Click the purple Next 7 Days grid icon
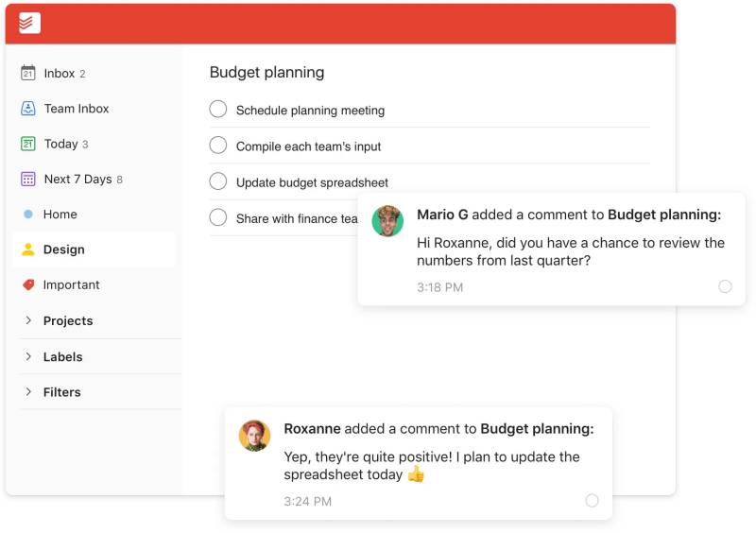Viewport: 756px width, 533px height. point(28,179)
